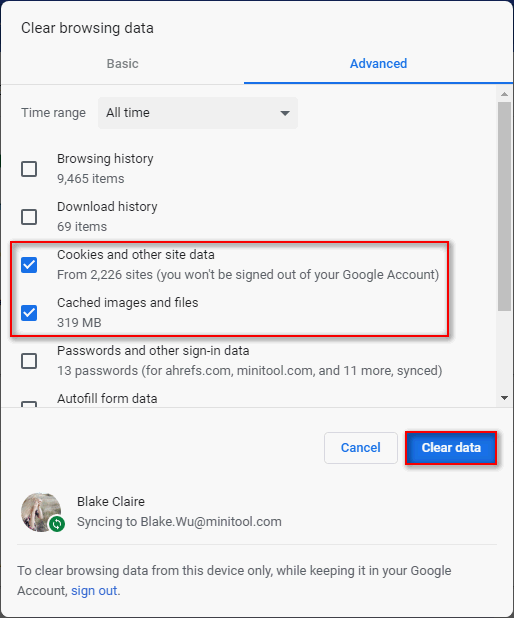Click the "Blake Claire" account name
The height and width of the screenshot is (618, 514).
click(x=111, y=502)
